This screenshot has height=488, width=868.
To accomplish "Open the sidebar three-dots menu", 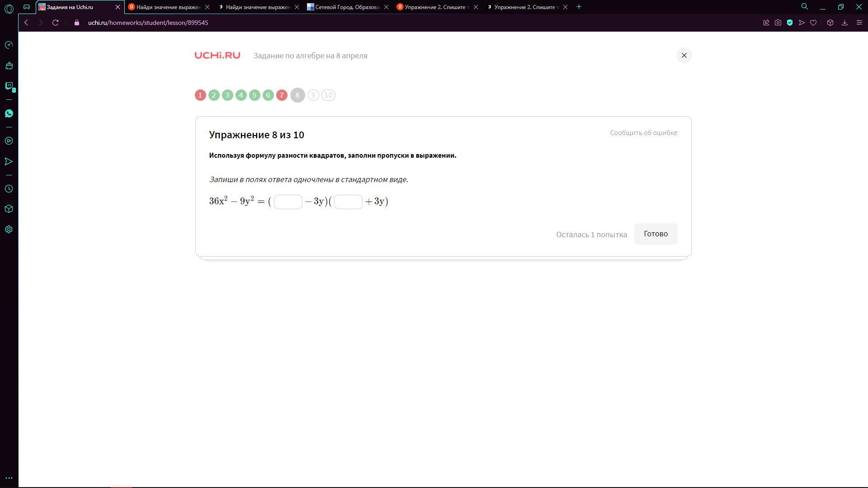I will [x=9, y=478].
